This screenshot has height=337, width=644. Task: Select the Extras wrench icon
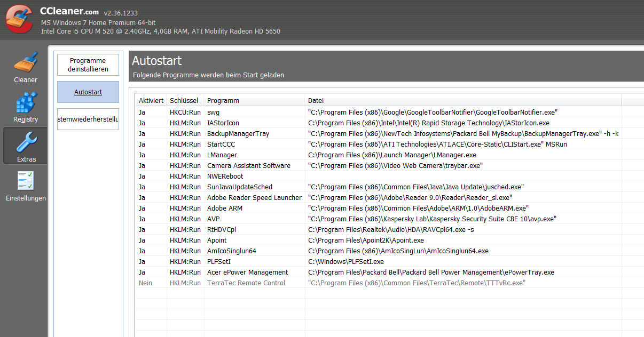26,142
